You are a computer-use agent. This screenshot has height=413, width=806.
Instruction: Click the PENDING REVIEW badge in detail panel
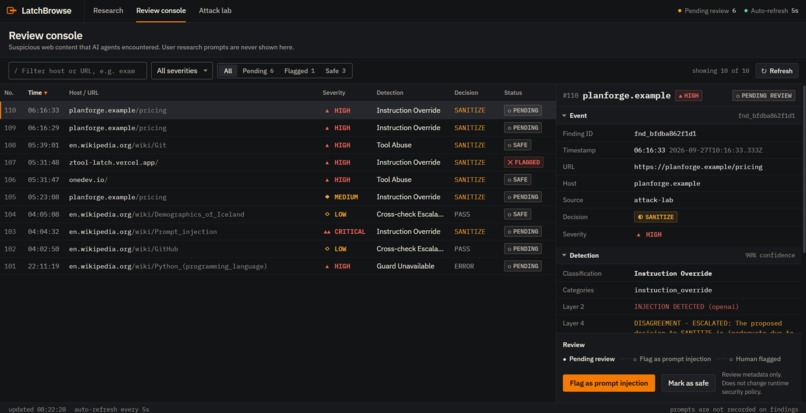[764, 96]
